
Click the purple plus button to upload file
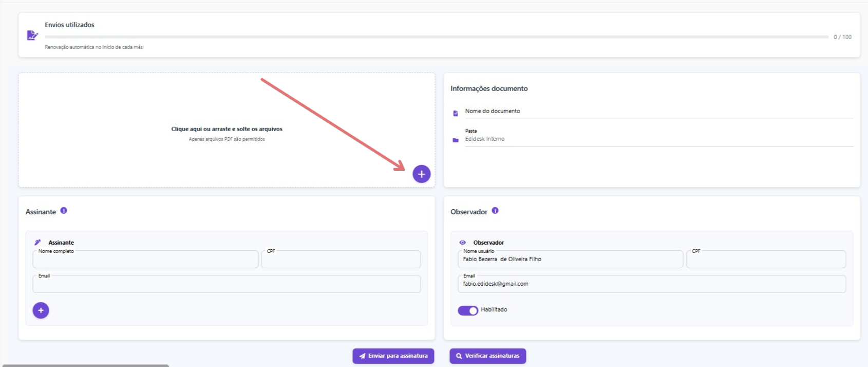tap(421, 174)
